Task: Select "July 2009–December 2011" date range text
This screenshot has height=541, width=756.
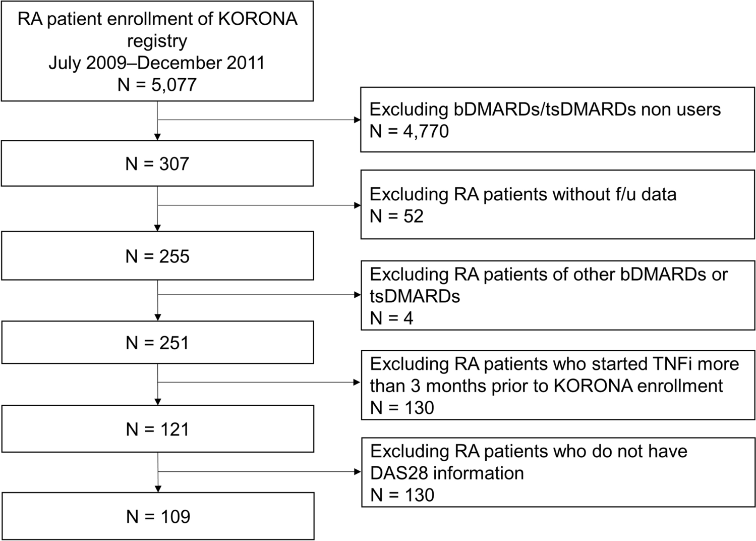Action: click(x=157, y=63)
